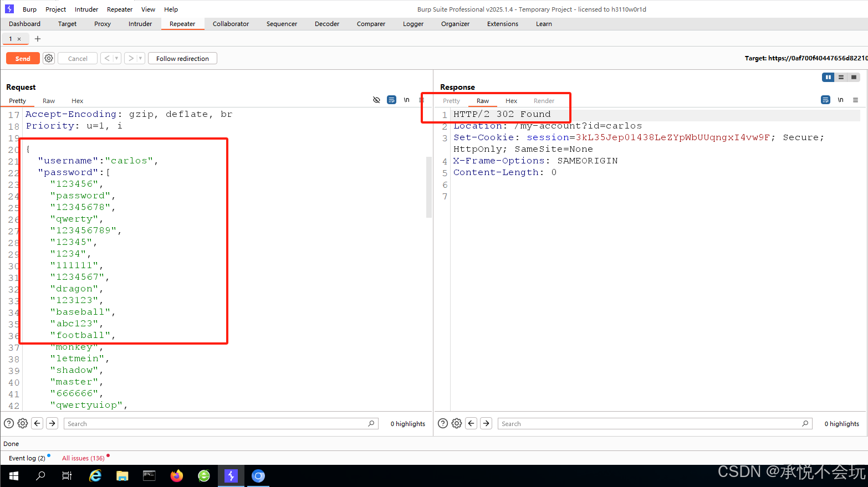Open Windows taskbar search

pyautogui.click(x=40, y=476)
